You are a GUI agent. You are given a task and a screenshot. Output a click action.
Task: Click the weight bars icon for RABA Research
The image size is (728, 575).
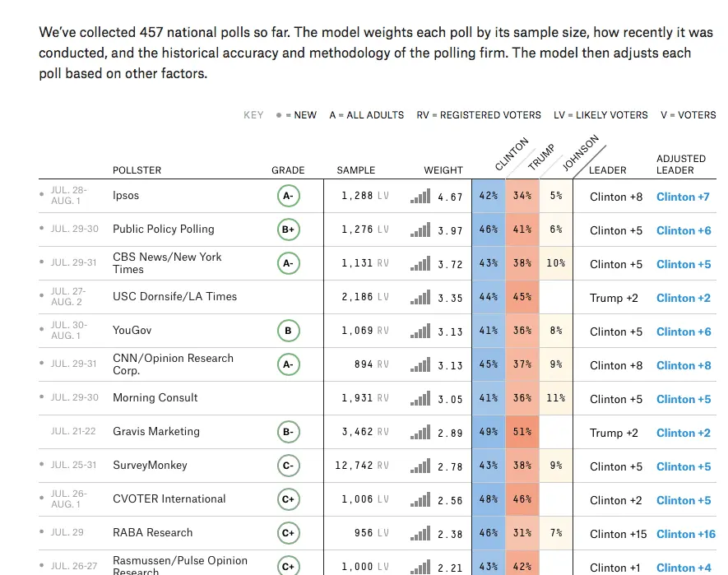tap(420, 533)
